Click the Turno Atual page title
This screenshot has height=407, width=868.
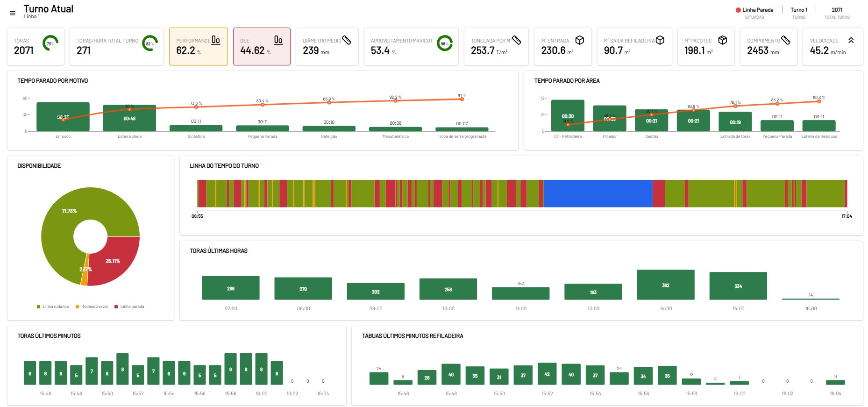[x=49, y=9]
